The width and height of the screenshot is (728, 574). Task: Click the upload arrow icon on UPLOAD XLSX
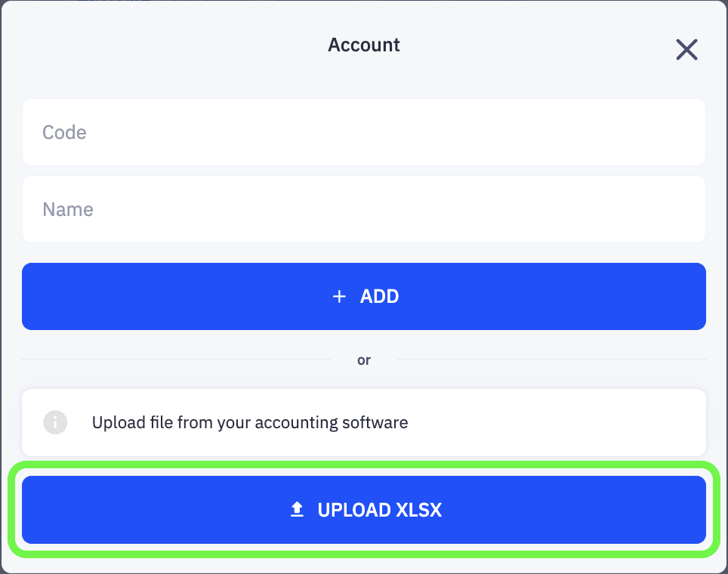point(297,508)
